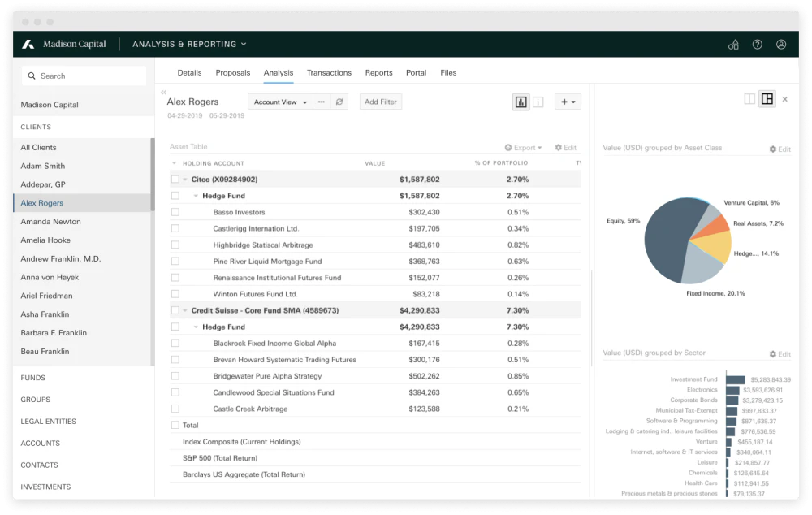This screenshot has width=812, height=515.
Task: Check the checkbox on the Citco (X09284902) row
Action: coord(175,178)
